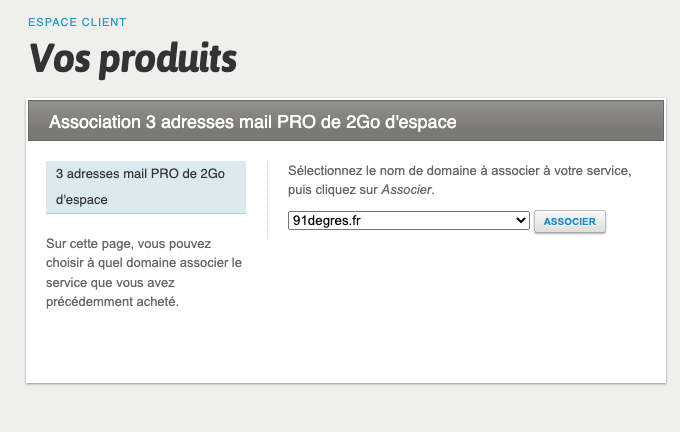Click the ASSOCIER button

(570, 221)
